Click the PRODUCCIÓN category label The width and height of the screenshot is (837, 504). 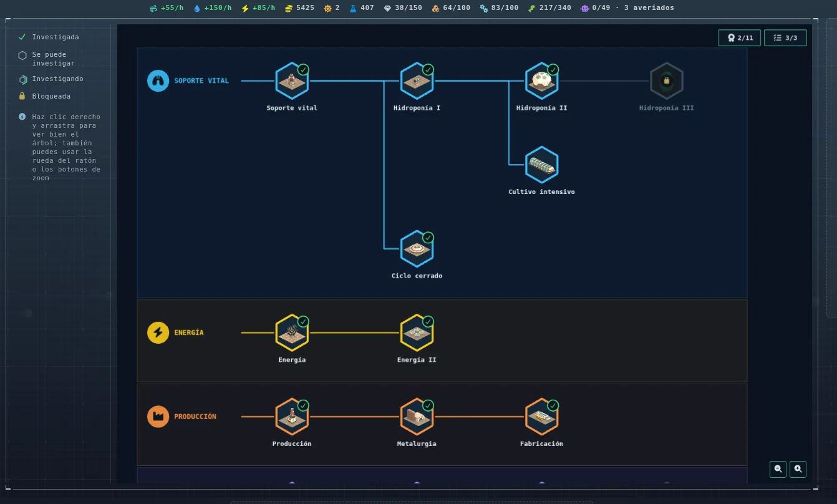click(195, 417)
